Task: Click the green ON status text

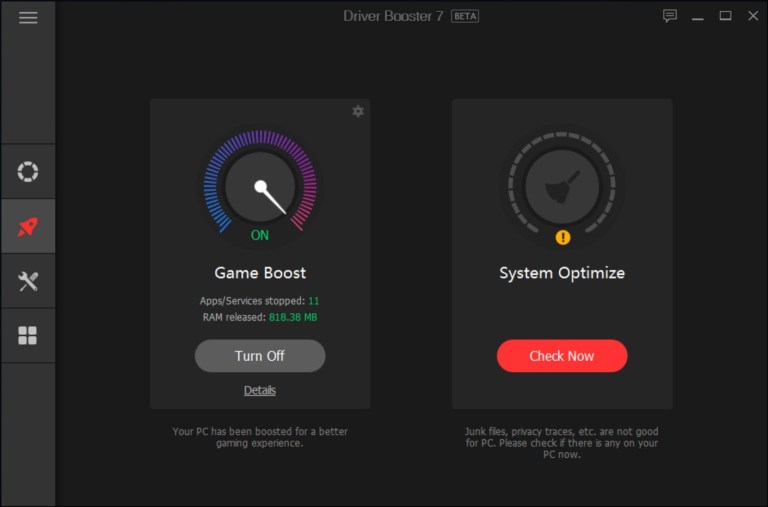Action: 260,235
